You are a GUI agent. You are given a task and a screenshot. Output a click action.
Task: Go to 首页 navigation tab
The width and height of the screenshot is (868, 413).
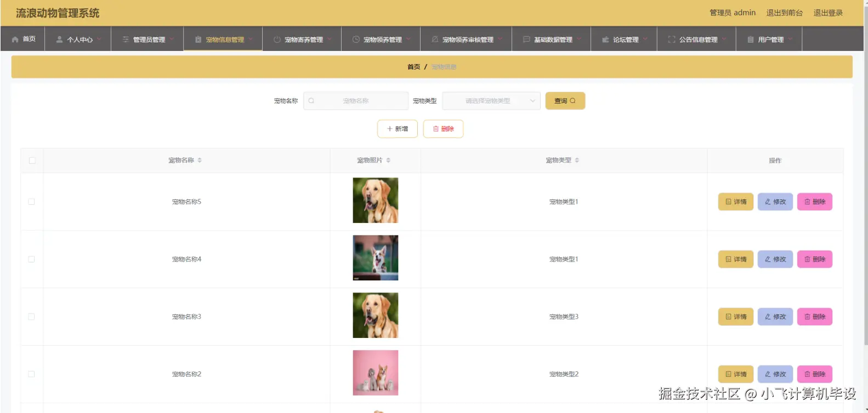23,39
